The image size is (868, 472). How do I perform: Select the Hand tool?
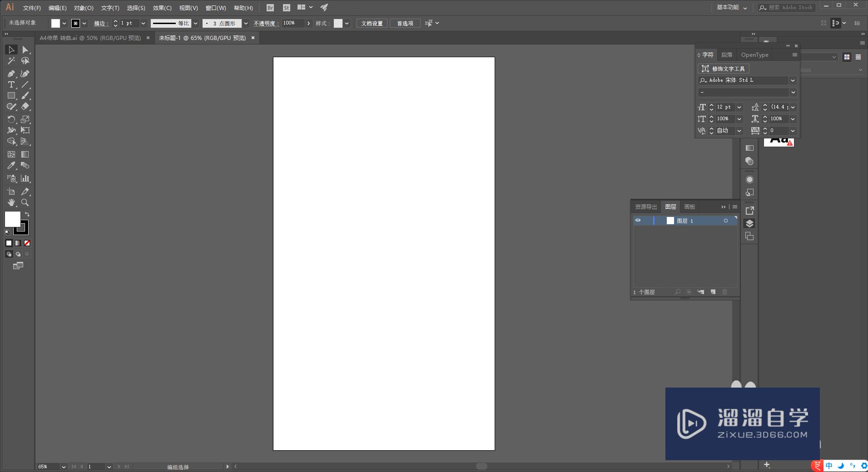(x=11, y=202)
